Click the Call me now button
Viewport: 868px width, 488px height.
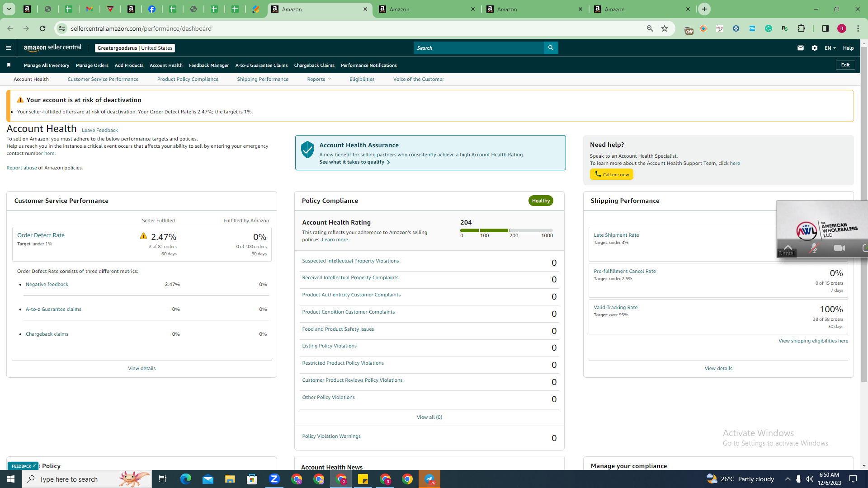612,174
